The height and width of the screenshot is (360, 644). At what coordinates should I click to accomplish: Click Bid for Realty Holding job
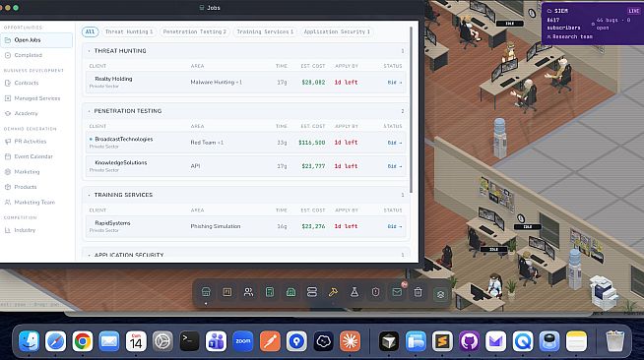(394, 83)
